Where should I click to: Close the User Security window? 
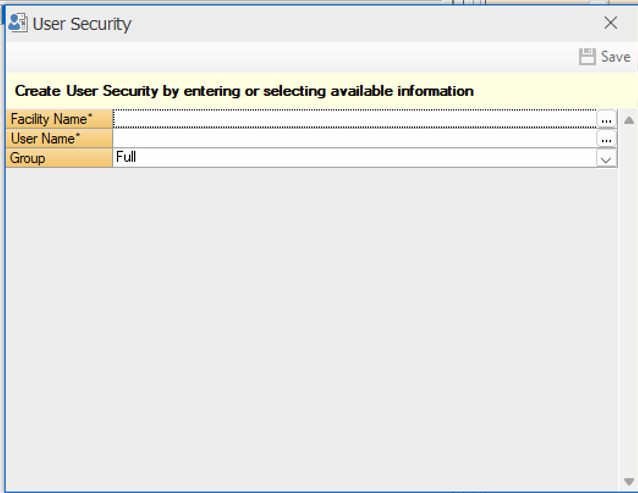[610, 23]
